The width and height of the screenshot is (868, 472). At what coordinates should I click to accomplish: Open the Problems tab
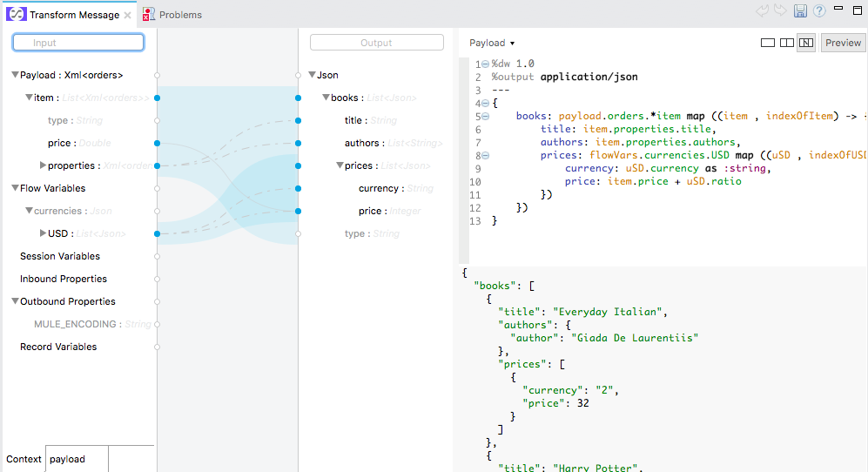[180, 15]
